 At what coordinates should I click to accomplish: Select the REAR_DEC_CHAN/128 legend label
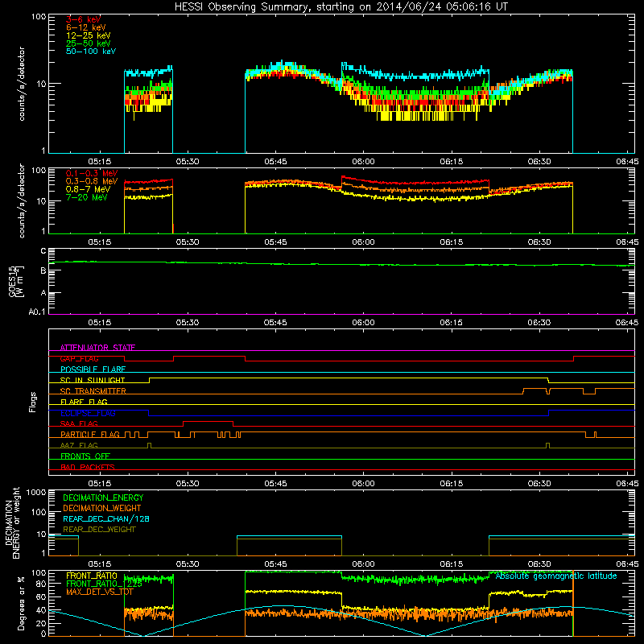(x=106, y=518)
